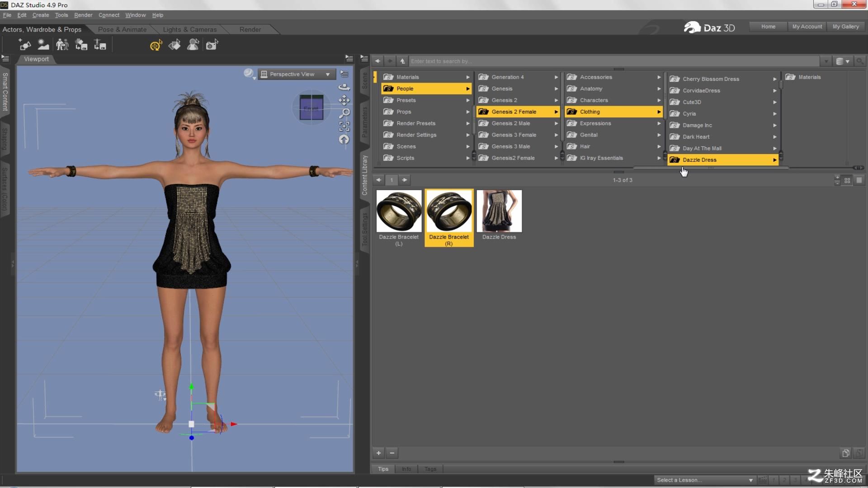Viewport: 868px width, 488px height.
Task: Click in the content search field
Action: pos(614,61)
